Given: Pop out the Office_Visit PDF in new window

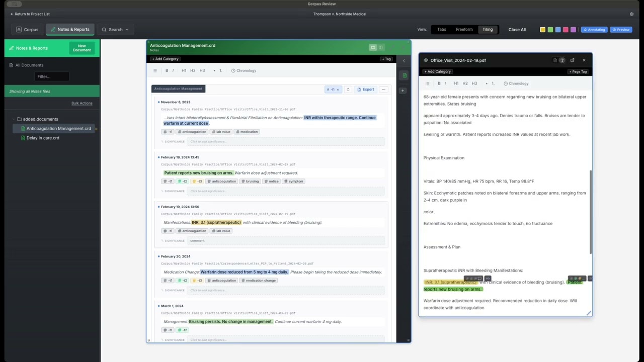Looking at the screenshot, I should pos(572,60).
